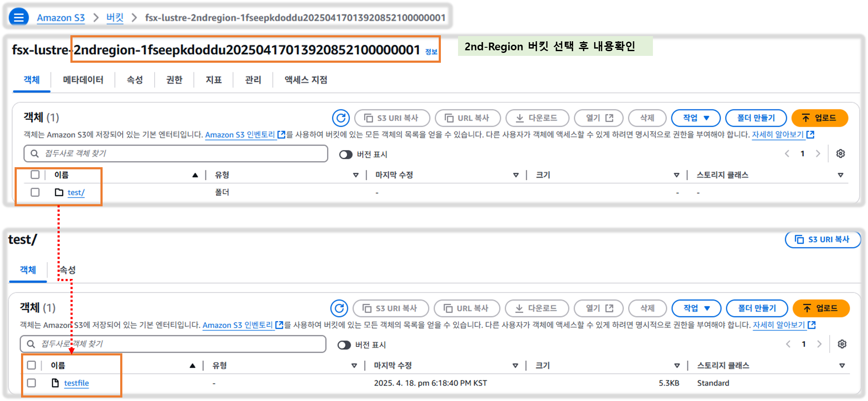Select all objects checkbox in test/ table

tap(31, 365)
